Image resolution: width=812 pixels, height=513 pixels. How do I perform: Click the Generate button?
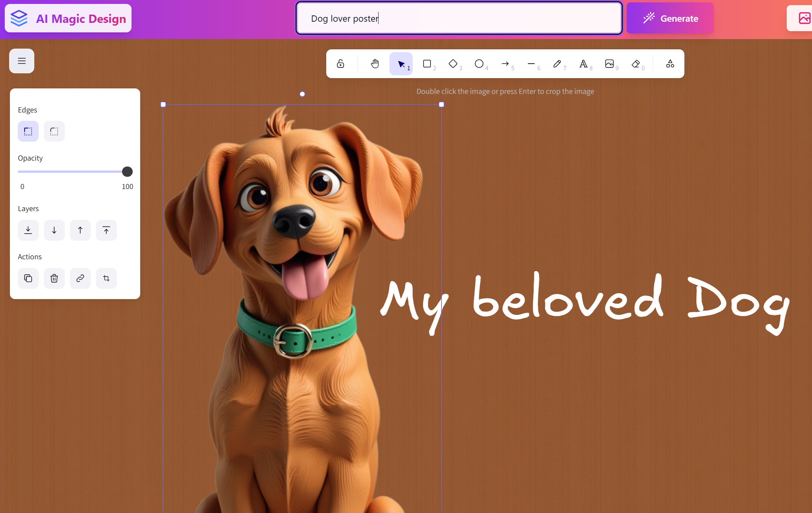tap(670, 19)
